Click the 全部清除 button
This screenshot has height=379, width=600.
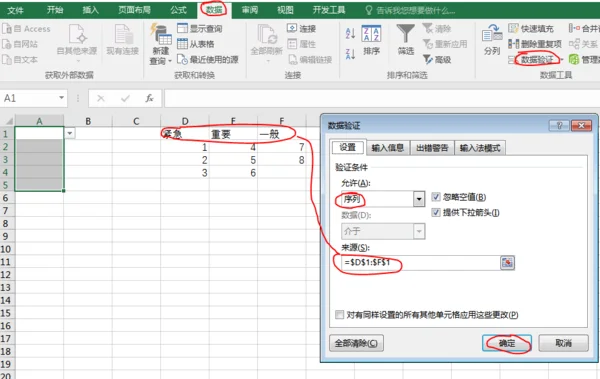click(356, 343)
